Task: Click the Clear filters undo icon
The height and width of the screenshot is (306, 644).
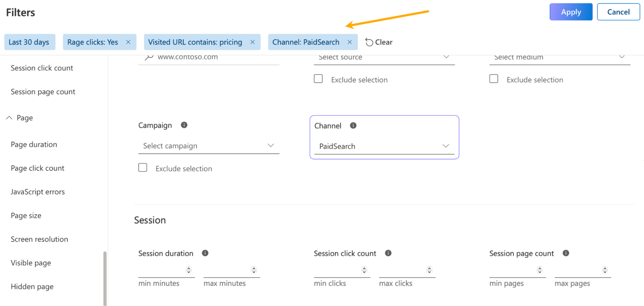Action: 369,42
